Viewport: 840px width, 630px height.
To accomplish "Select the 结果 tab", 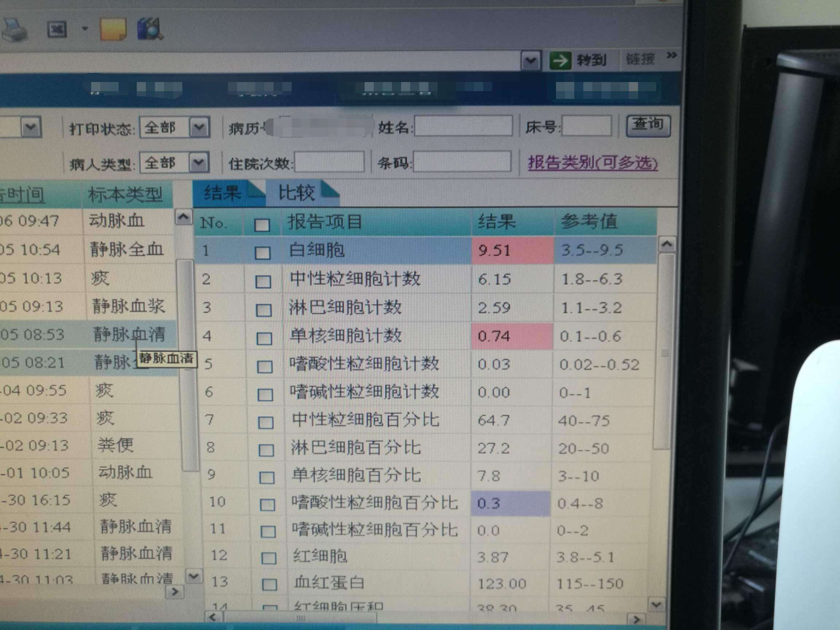I will click(x=223, y=192).
